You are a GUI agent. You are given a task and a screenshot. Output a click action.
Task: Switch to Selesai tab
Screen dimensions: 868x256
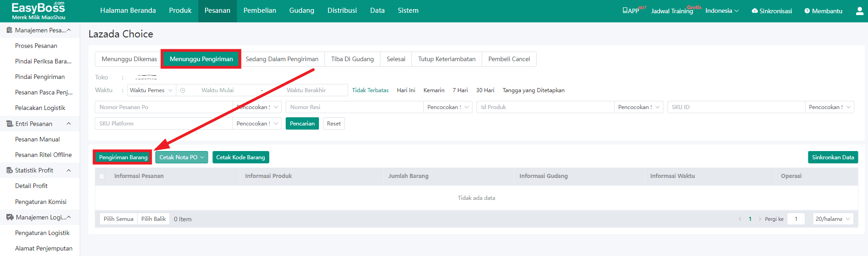pyautogui.click(x=396, y=59)
